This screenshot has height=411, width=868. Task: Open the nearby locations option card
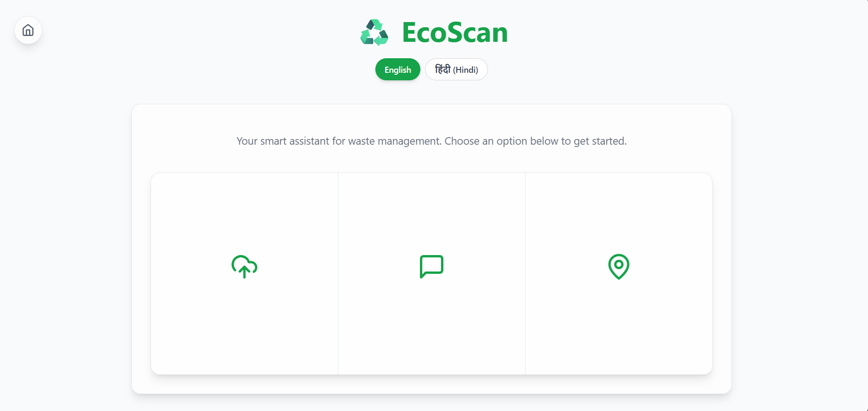619,273
